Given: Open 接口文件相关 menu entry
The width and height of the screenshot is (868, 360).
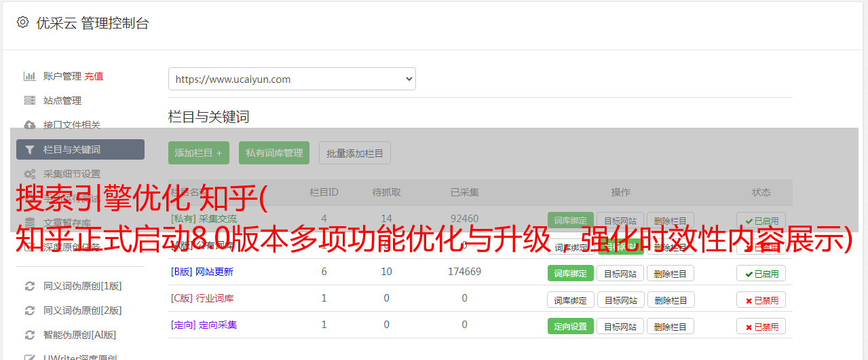Looking at the screenshot, I should click(x=72, y=125).
